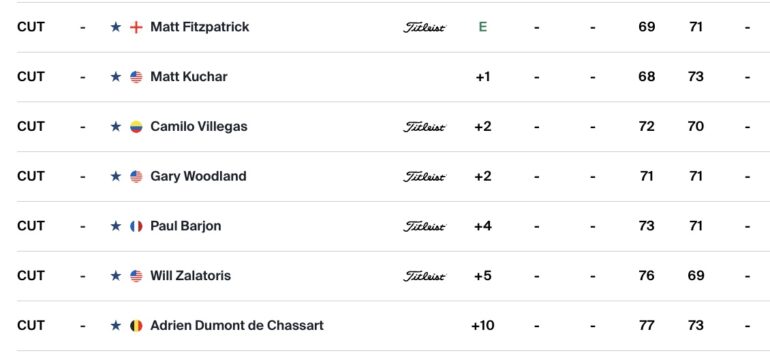Viewport: 770px width, 364px height.
Task: Expand the Paul Barjon row via +4 score
Action: pos(483,226)
